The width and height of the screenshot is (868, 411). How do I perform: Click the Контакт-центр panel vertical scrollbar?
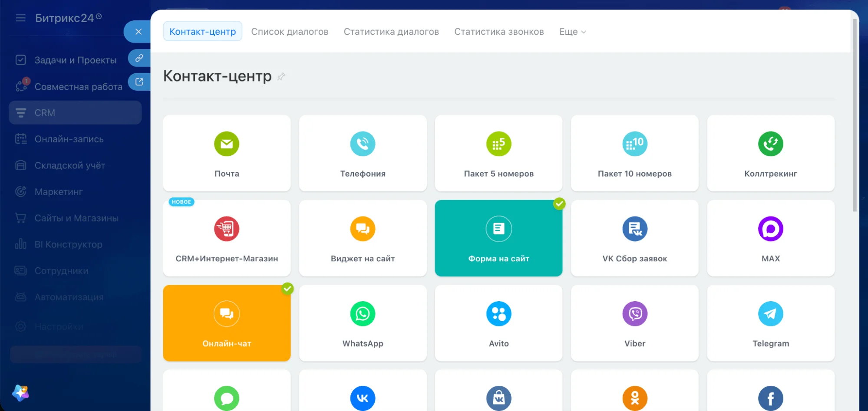[855, 115]
